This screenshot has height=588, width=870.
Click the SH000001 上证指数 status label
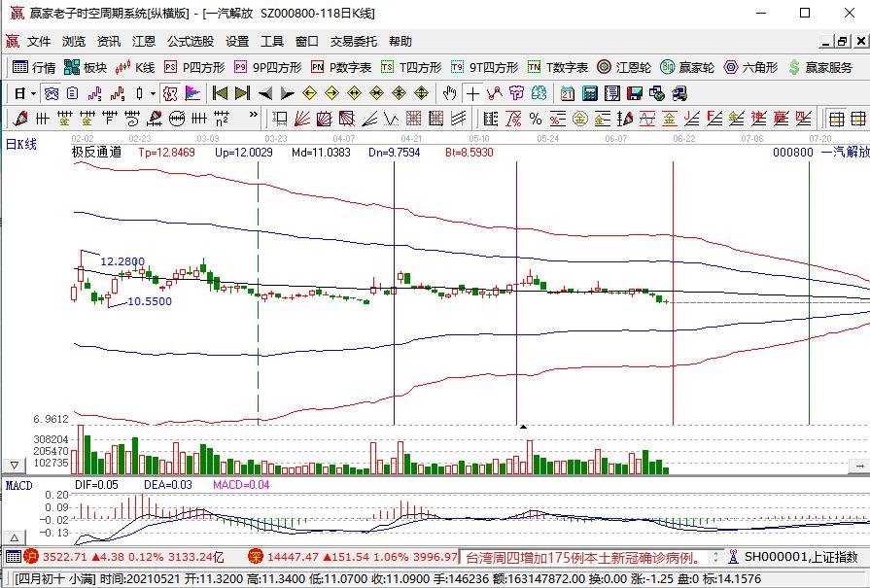(x=801, y=558)
